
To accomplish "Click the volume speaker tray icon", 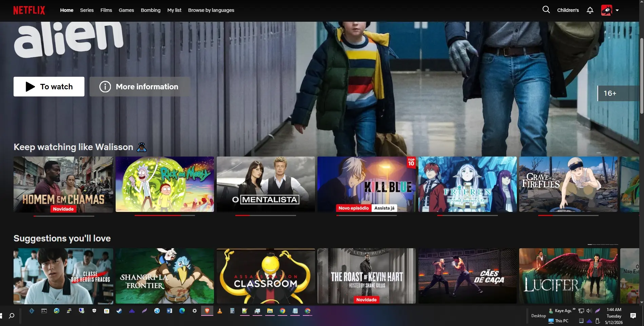I will (x=589, y=310).
